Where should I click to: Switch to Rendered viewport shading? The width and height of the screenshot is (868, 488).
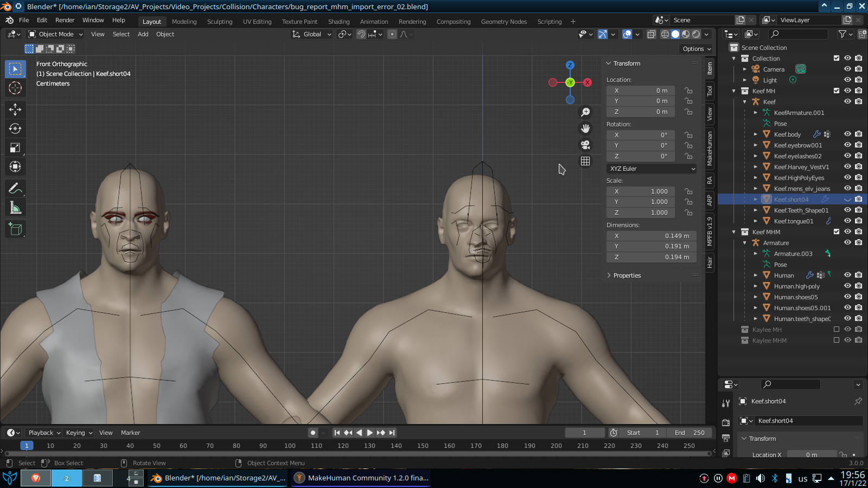(x=695, y=34)
